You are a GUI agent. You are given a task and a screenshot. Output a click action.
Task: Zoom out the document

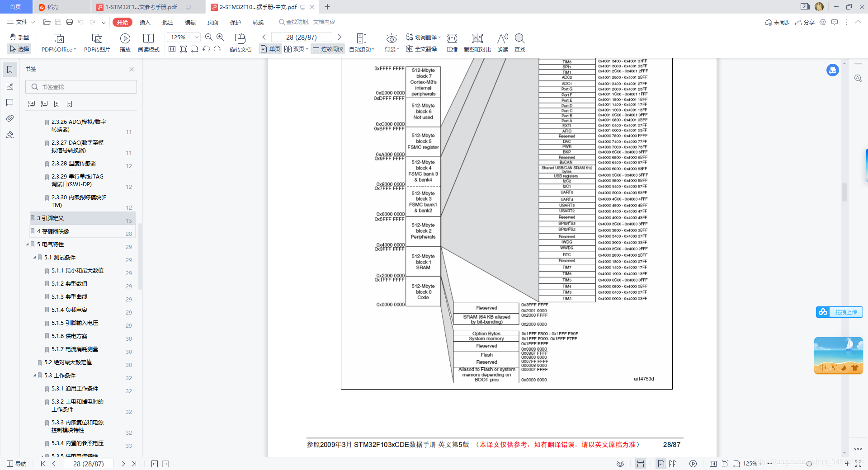209,37
